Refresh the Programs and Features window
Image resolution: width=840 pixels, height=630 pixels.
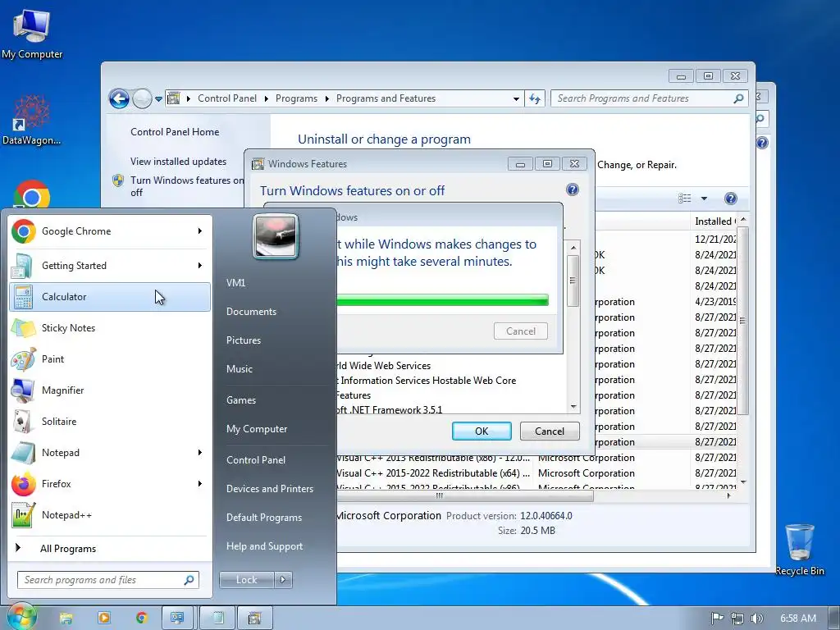click(535, 98)
